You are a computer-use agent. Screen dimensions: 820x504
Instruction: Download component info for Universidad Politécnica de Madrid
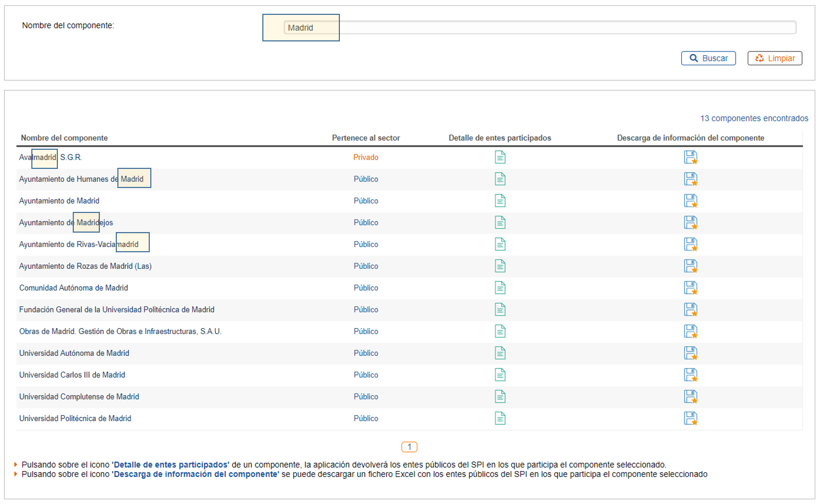pos(690,418)
